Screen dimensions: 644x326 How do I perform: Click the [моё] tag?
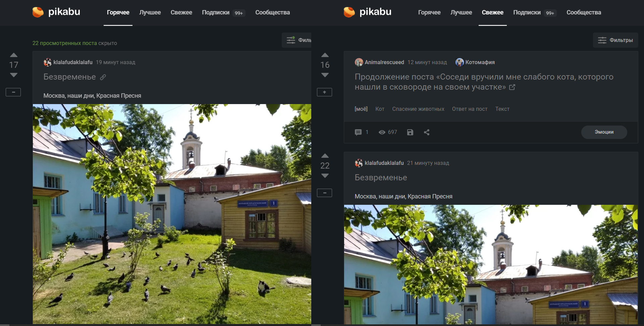pos(361,109)
